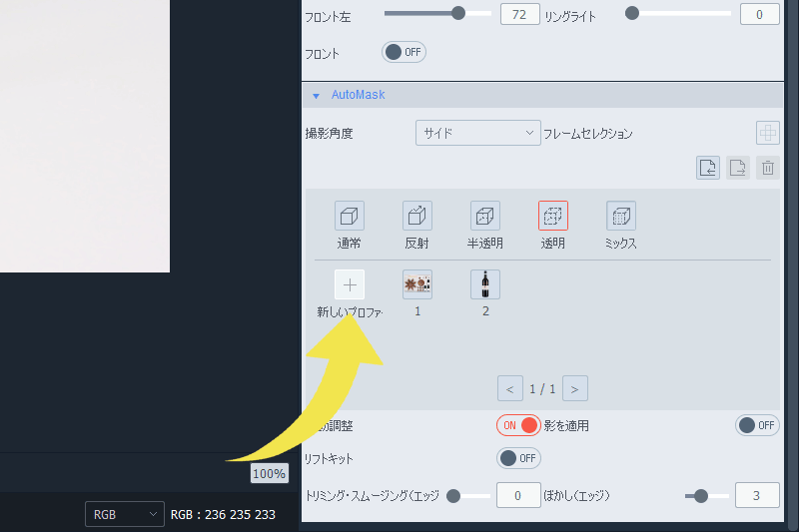Viewport: 799px width, 532px height.
Task: Select the 半透明 (semi-transparent) mode icon
Action: (x=484, y=216)
